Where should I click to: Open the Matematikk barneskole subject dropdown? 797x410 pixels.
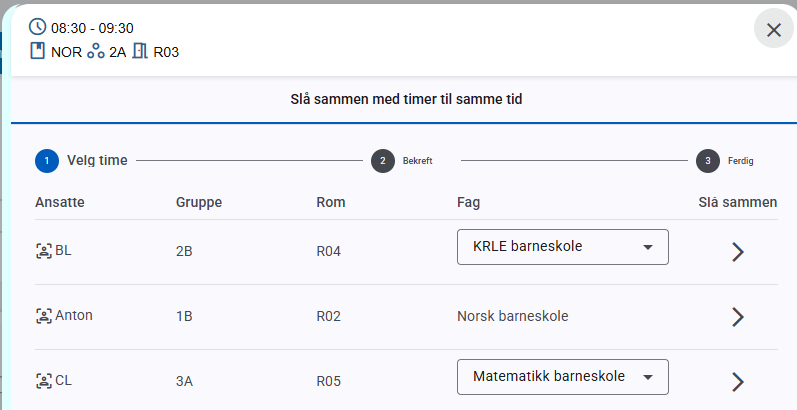point(563,377)
